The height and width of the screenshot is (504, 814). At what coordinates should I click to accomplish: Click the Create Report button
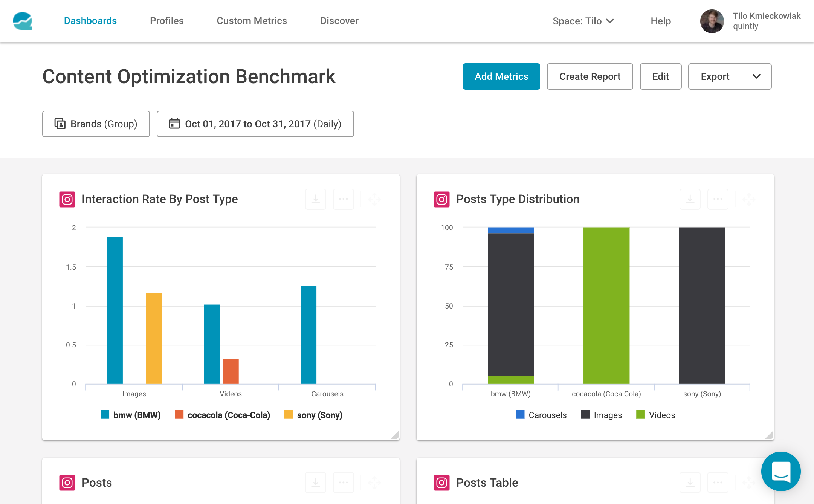pos(590,76)
